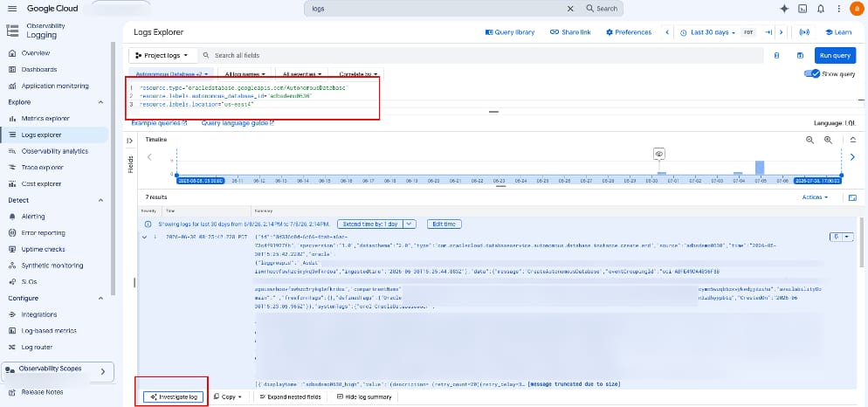Click the Extend time by 1 day button
The height and width of the screenshot is (407, 868).
tap(370, 224)
